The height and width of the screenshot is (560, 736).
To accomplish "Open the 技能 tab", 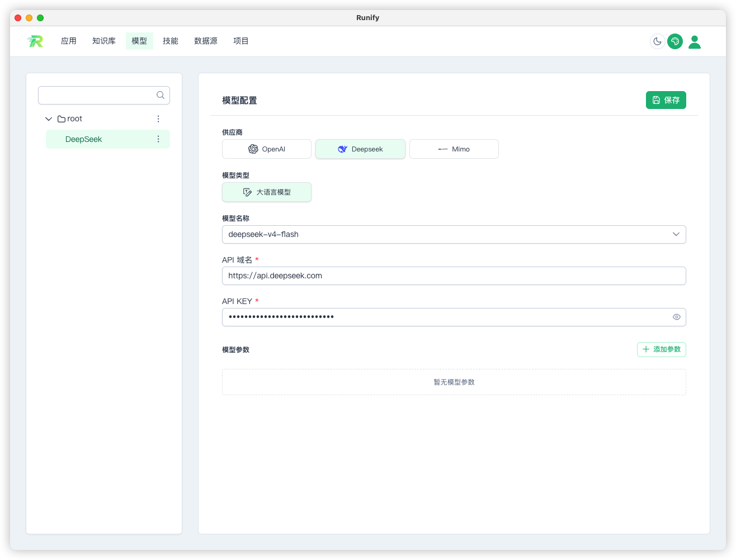I will (x=171, y=41).
